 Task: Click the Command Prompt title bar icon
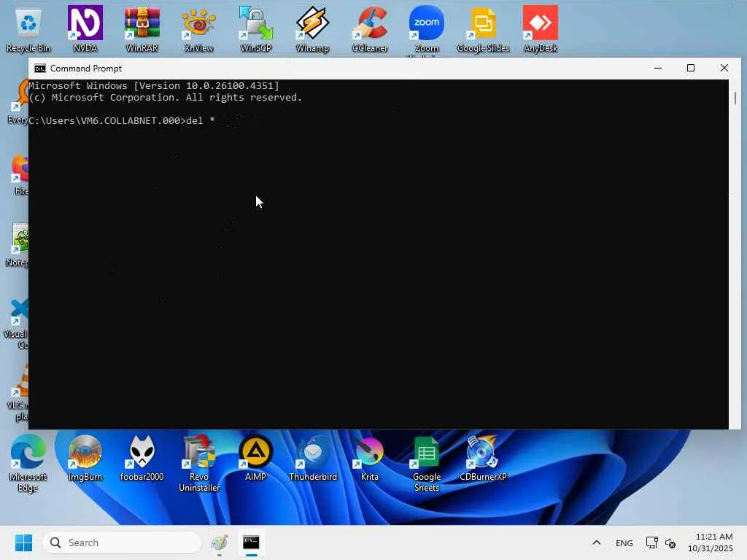(40, 69)
